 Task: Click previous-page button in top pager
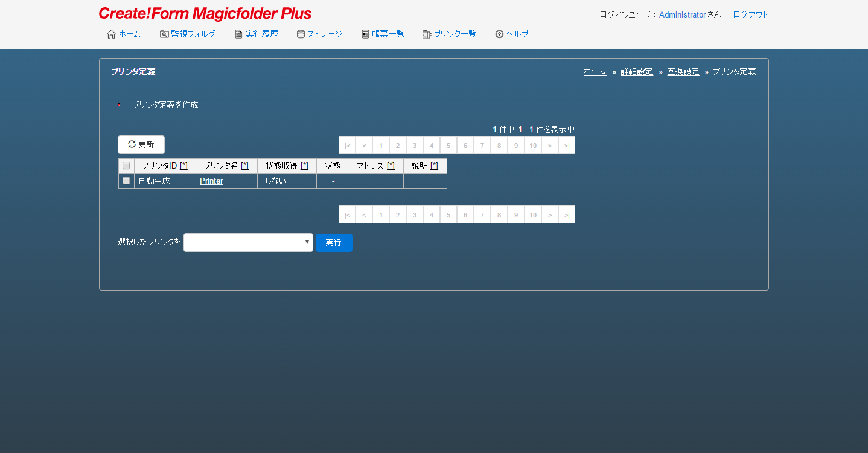364,145
